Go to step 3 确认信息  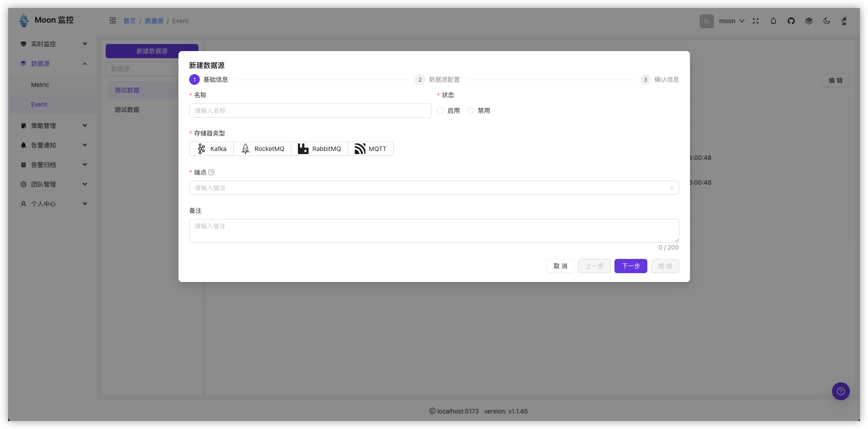(x=660, y=79)
